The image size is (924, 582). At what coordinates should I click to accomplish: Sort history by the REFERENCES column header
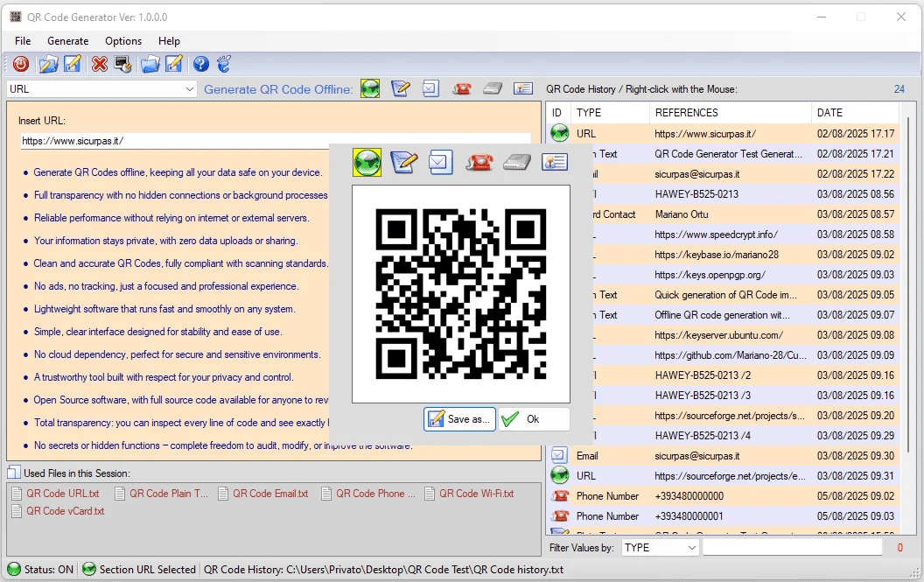tap(730, 112)
